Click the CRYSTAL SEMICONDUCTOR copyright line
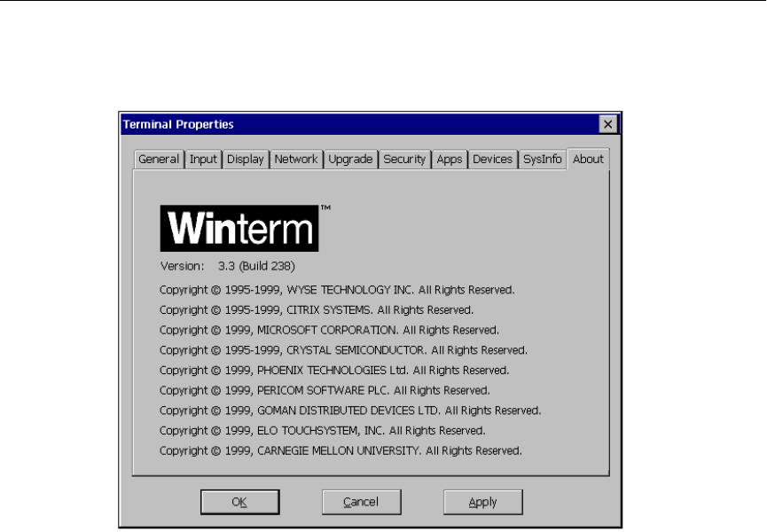 coord(343,350)
